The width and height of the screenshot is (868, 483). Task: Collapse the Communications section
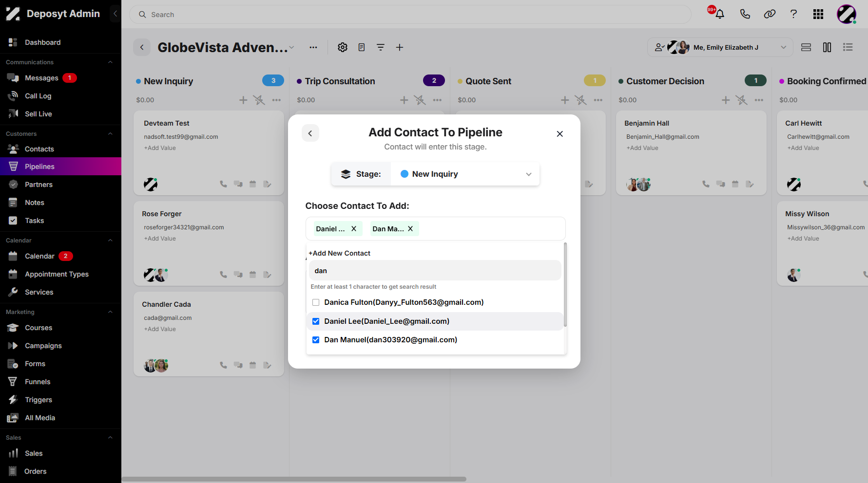(110, 62)
